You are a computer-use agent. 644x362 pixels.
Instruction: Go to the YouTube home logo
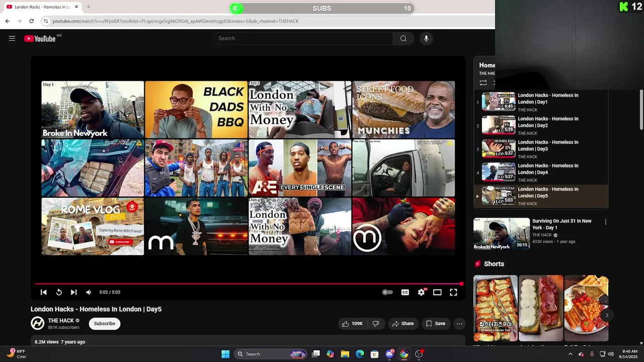coord(40,39)
